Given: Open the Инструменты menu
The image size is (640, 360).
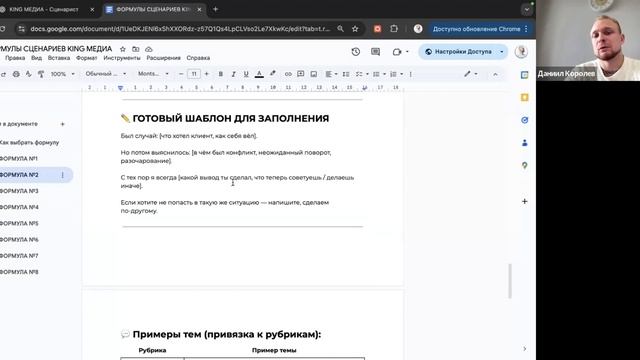Looking at the screenshot, I should pyautogui.click(x=122, y=58).
